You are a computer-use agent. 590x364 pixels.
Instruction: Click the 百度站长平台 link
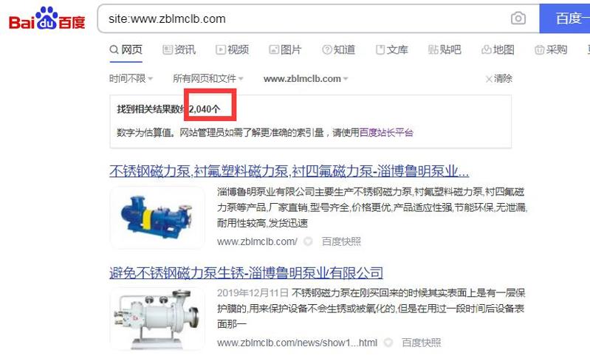coord(386,132)
